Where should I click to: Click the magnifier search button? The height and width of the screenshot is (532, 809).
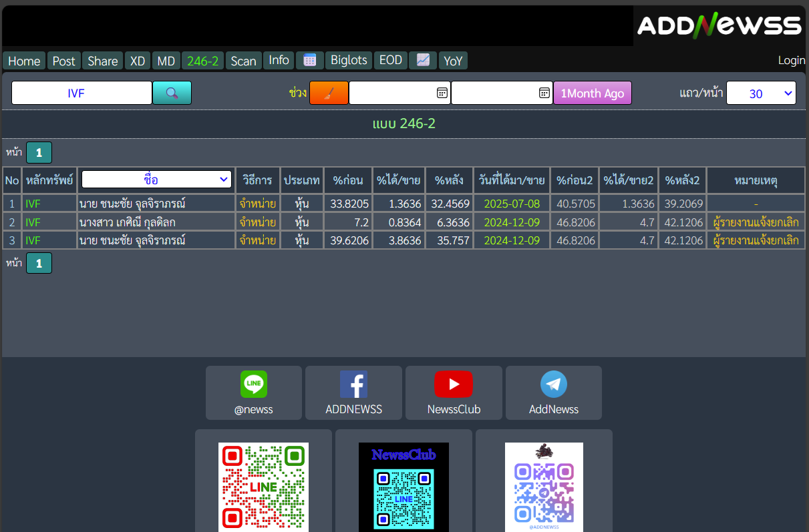point(172,93)
